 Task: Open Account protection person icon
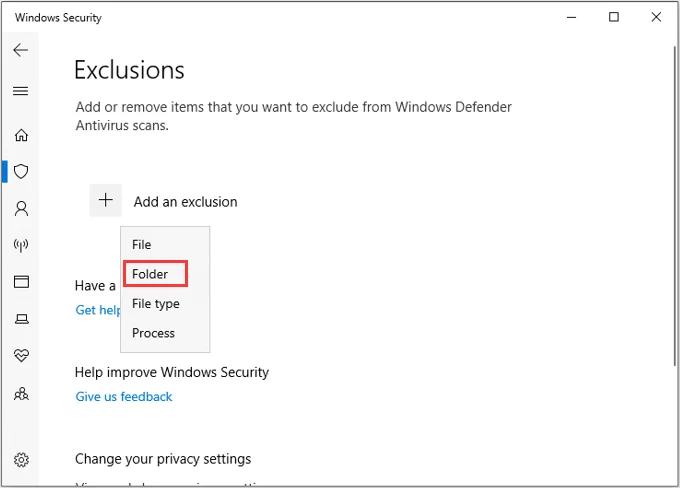(21, 208)
